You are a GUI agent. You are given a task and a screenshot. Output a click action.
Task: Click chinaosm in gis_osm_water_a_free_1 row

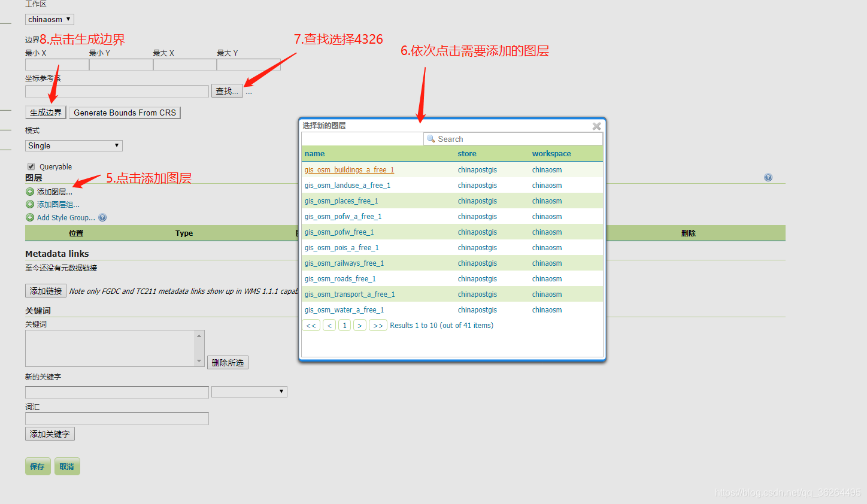pos(547,309)
